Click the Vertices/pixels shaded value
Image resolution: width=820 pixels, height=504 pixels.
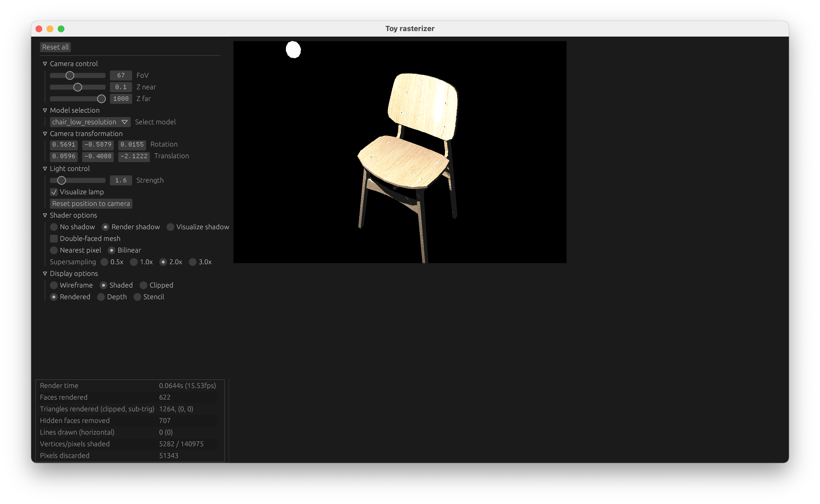pos(181,444)
